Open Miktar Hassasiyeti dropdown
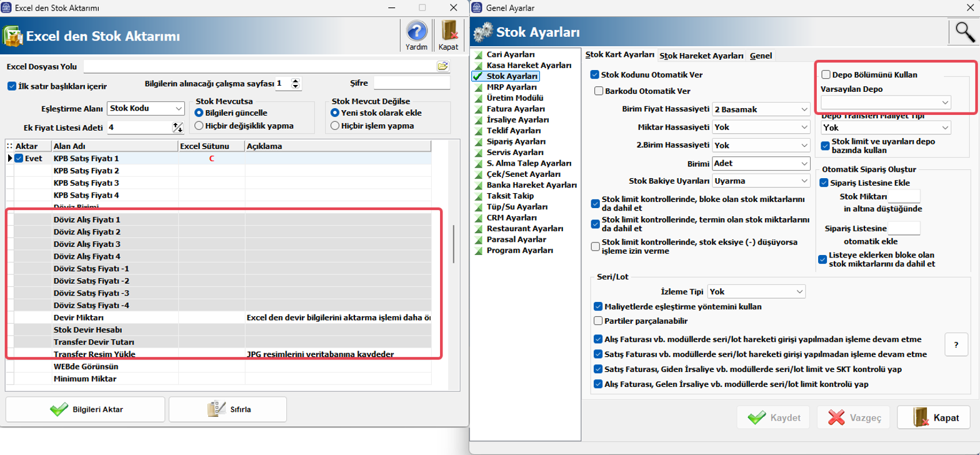 (x=761, y=127)
